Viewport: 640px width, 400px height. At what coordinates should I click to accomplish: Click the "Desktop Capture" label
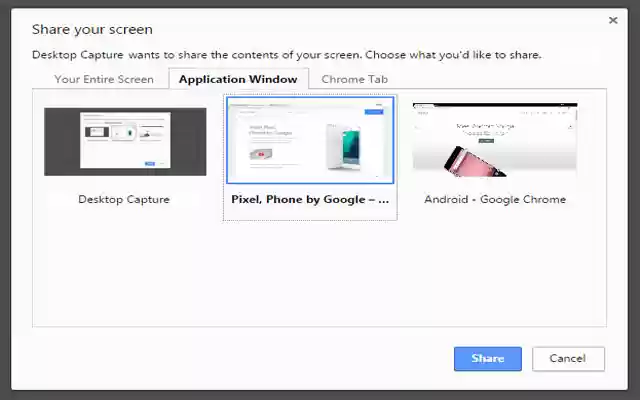(124, 200)
